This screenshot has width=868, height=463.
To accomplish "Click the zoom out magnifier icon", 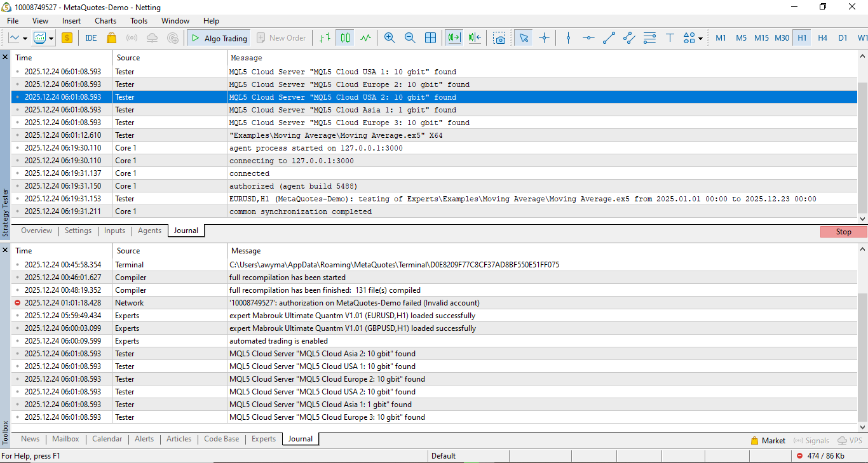I will pos(410,38).
